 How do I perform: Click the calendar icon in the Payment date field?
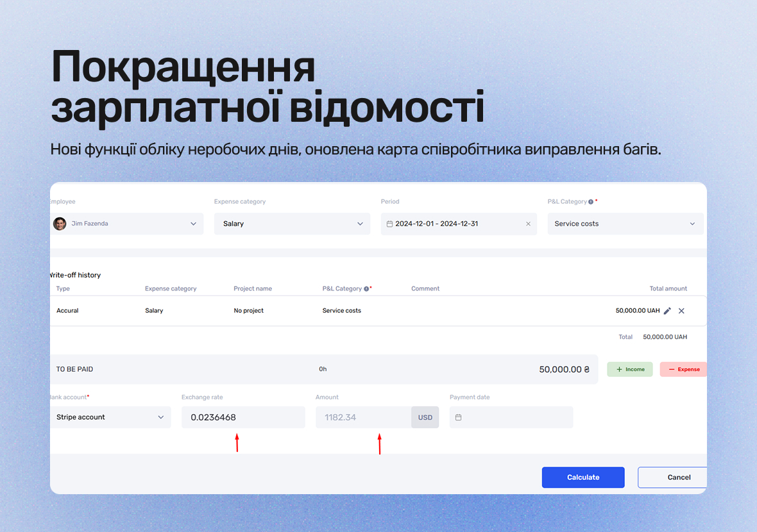[x=458, y=417]
